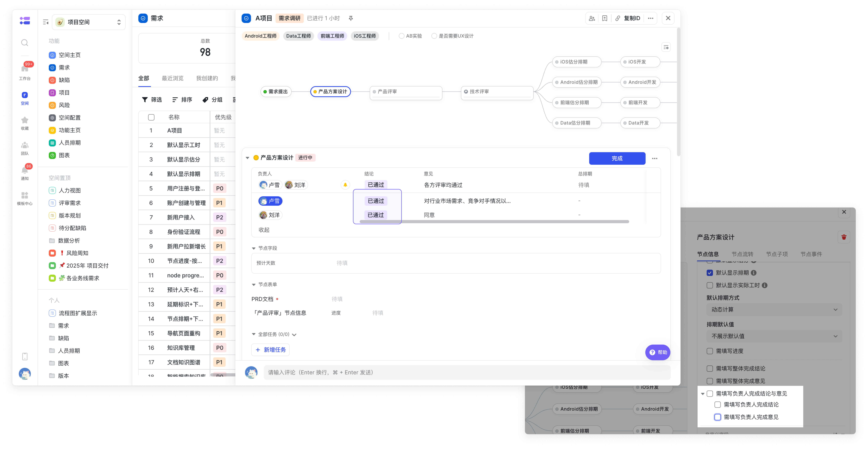Switch to the 节点事件 tab

tap(811, 254)
